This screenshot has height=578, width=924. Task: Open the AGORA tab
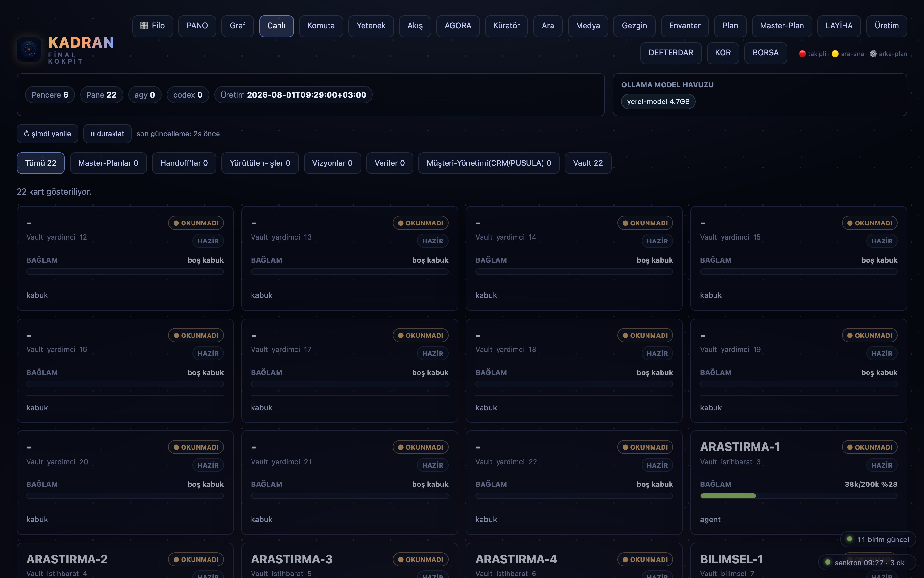point(458,26)
